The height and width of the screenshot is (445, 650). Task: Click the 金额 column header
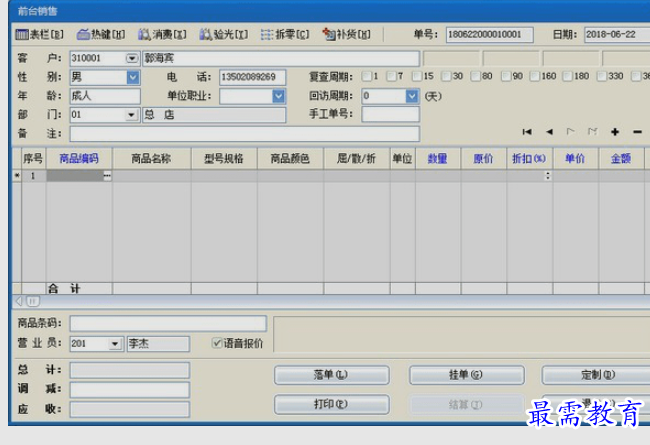pos(621,158)
